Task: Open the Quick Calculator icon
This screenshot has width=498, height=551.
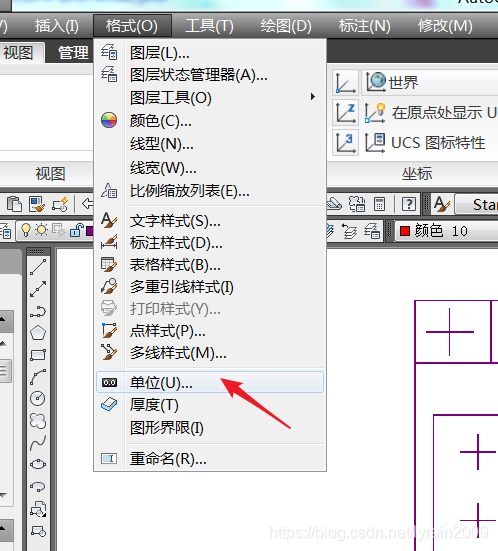Action: tap(379, 204)
